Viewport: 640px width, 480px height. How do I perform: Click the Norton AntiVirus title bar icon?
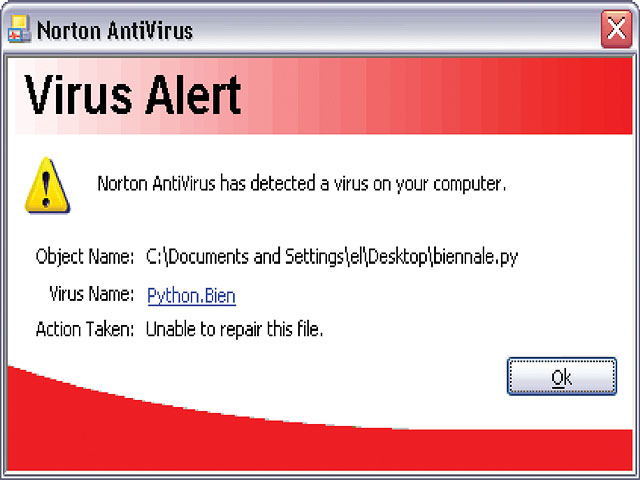[x=19, y=29]
